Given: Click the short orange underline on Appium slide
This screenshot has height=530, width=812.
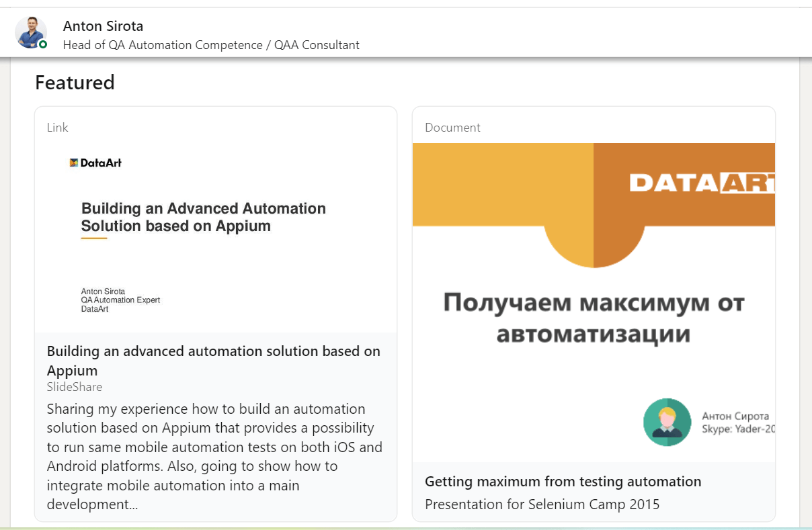Looking at the screenshot, I should [94, 238].
